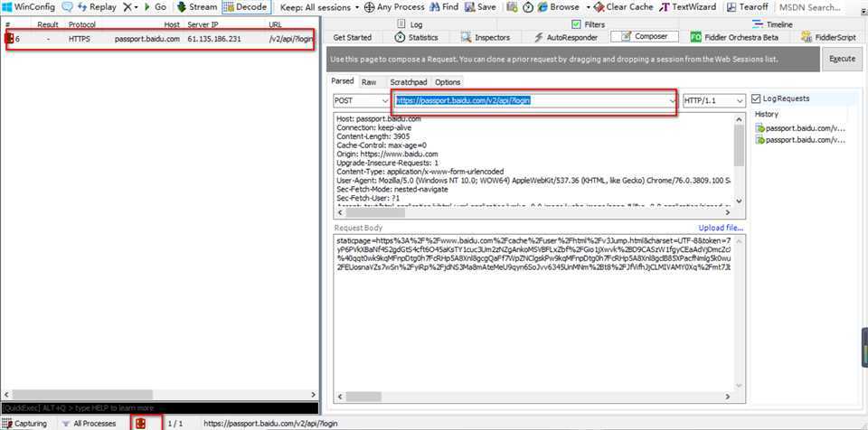Launch Browse from the toolbar
This screenshot has height=430, width=868.
(558, 7)
